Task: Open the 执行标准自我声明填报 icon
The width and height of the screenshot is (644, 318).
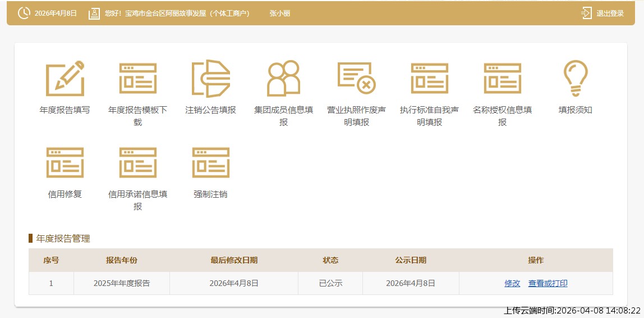Action: coord(430,79)
